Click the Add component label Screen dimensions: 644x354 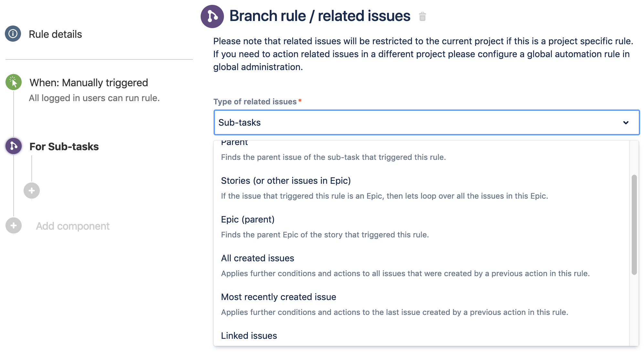[x=73, y=226]
